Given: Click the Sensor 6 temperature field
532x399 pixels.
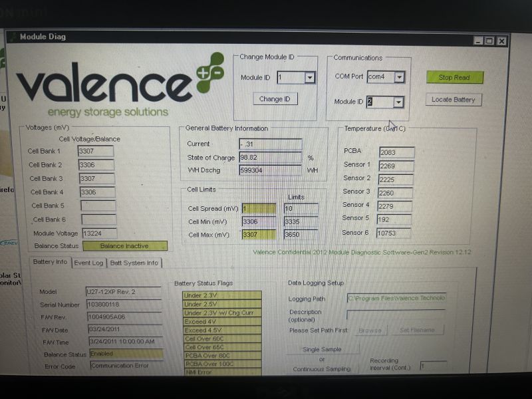Looking at the screenshot, I should [x=394, y=233].
